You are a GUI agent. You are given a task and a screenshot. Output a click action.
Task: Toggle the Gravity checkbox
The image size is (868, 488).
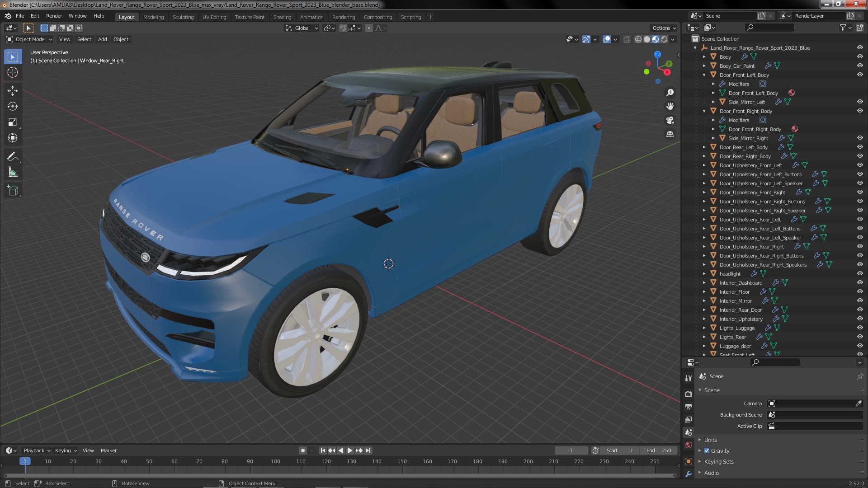pos(707,450)
